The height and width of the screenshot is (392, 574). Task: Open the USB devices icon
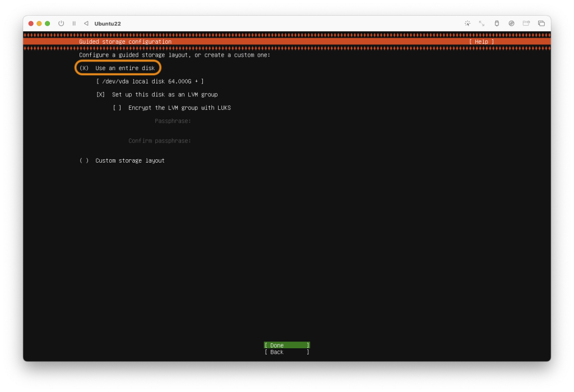pyautogui.click(x=497, y=24)
